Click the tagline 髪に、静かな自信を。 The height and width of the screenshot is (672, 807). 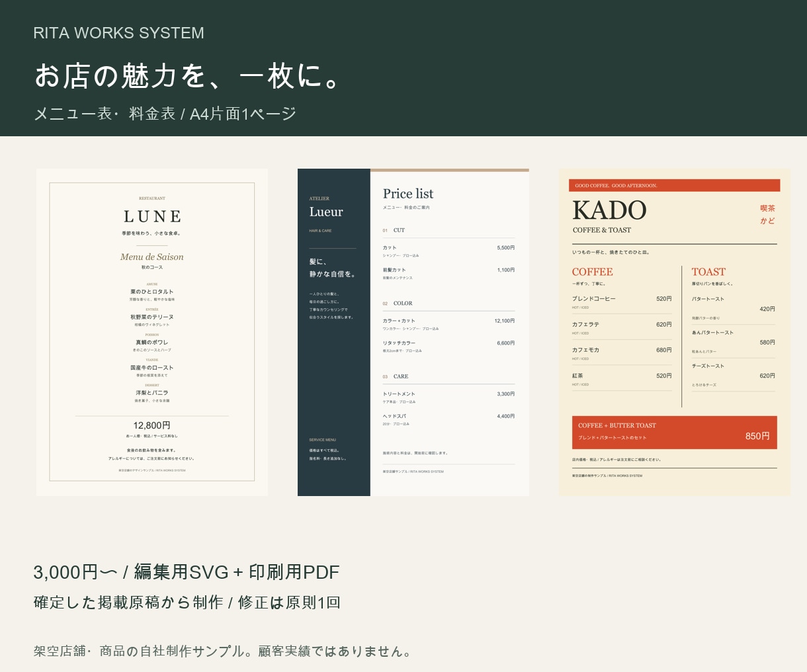point(332,268)
